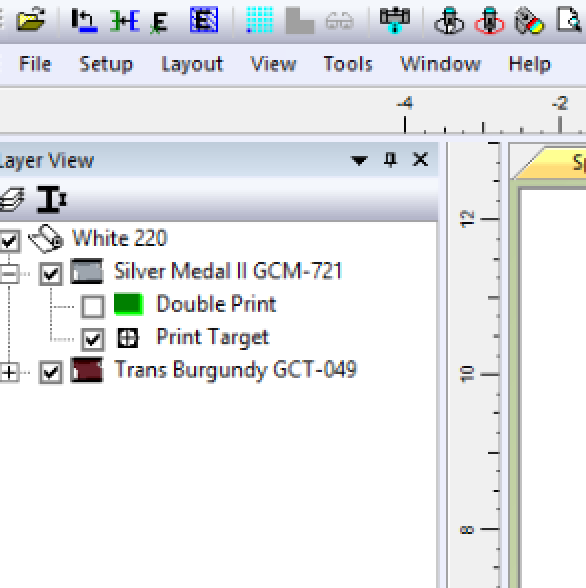This screenshot has width=586, height=588.
Task: Open the Layout menu
Action: [192, 64]
